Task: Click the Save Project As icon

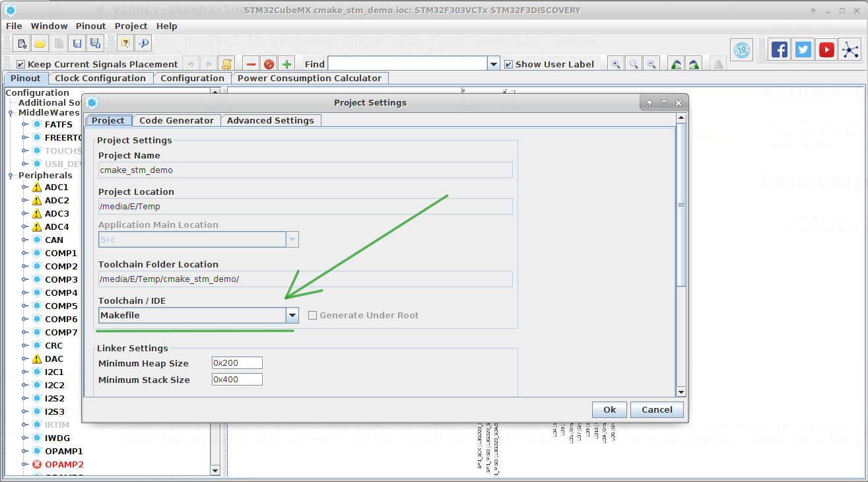Action: point(95,44)
